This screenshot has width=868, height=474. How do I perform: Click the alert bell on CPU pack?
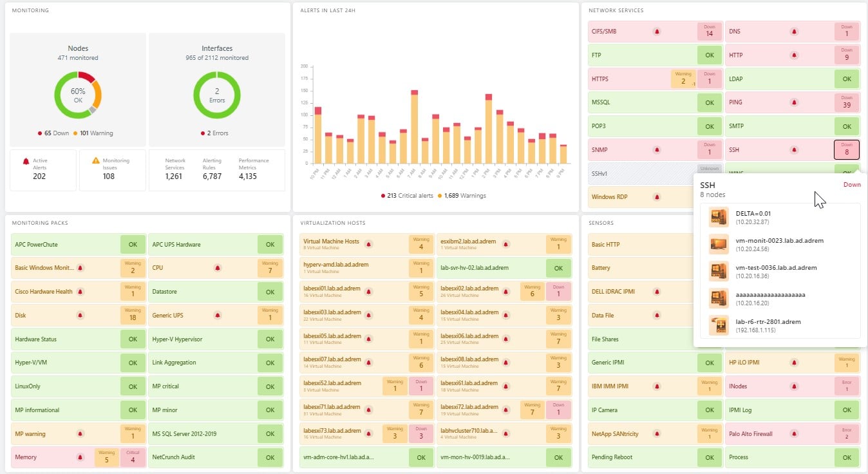click(x=218, y=268)
